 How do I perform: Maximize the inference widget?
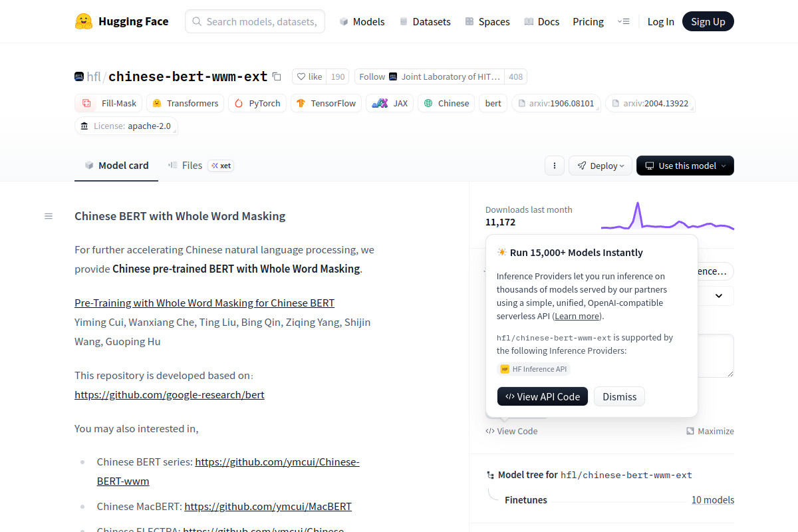(x=710, y=431)
